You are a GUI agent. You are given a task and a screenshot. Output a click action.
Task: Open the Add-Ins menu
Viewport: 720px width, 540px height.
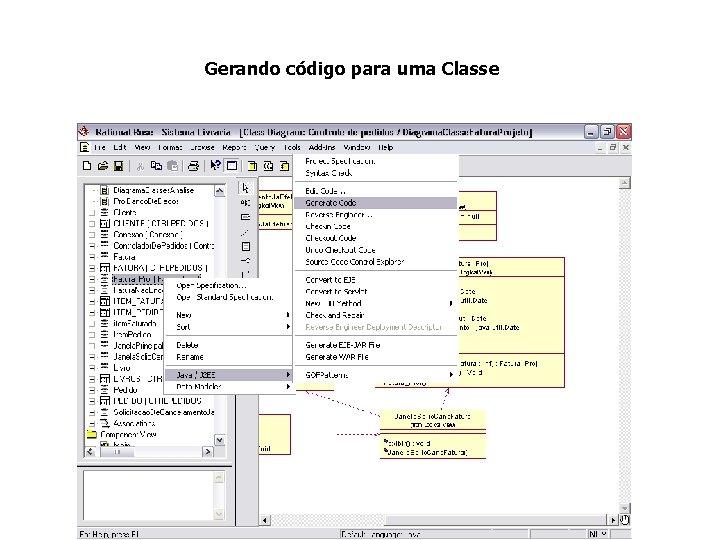click(322, 147)
